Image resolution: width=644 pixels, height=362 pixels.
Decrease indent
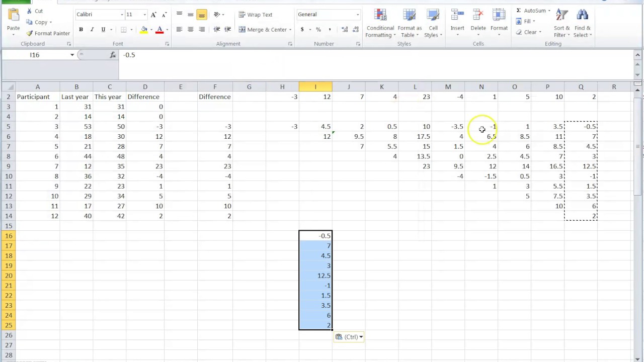[x=217, y=30]
